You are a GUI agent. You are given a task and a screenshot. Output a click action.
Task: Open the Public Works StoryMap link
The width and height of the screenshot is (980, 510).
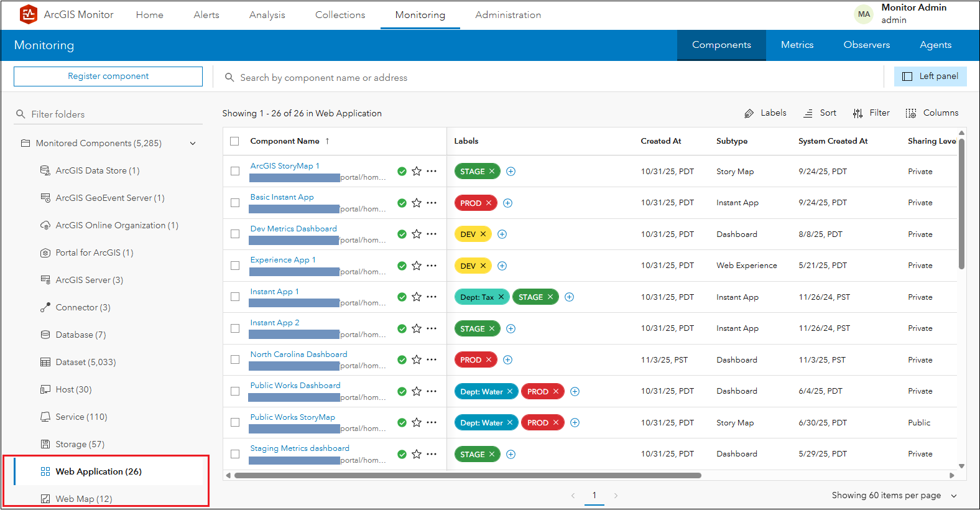pos(292,417)
